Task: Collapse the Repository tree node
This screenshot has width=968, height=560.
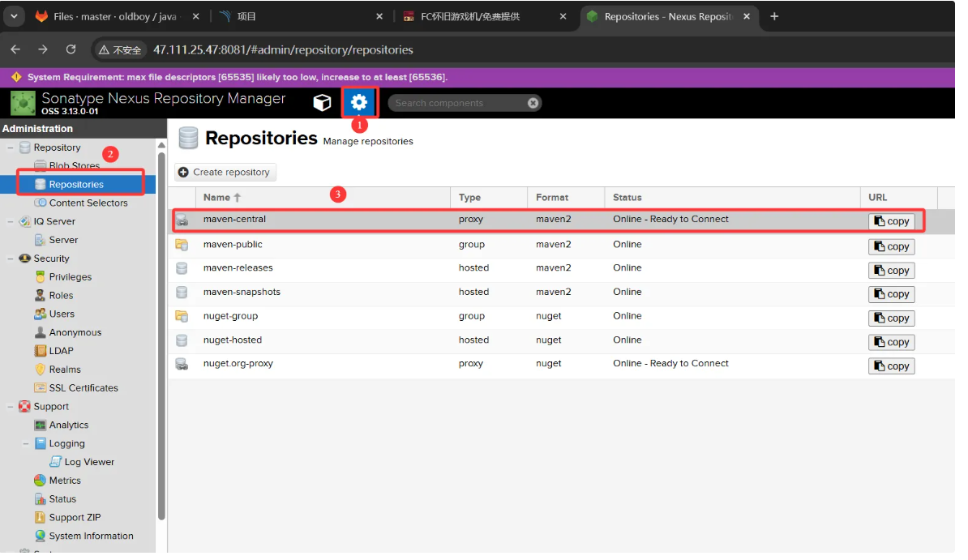Action: [x=10, y=147]
